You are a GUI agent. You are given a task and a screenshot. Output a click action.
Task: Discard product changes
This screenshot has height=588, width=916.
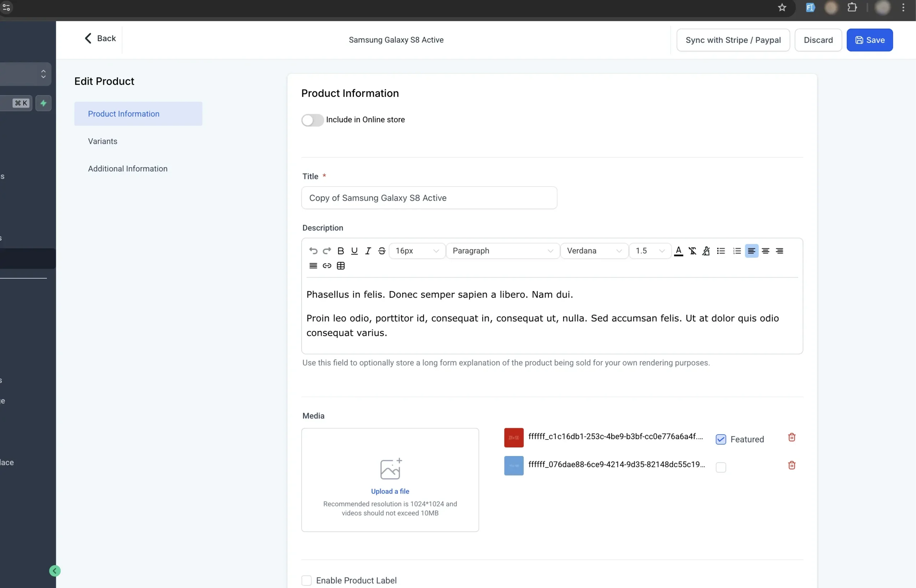[x=818, y=40]
